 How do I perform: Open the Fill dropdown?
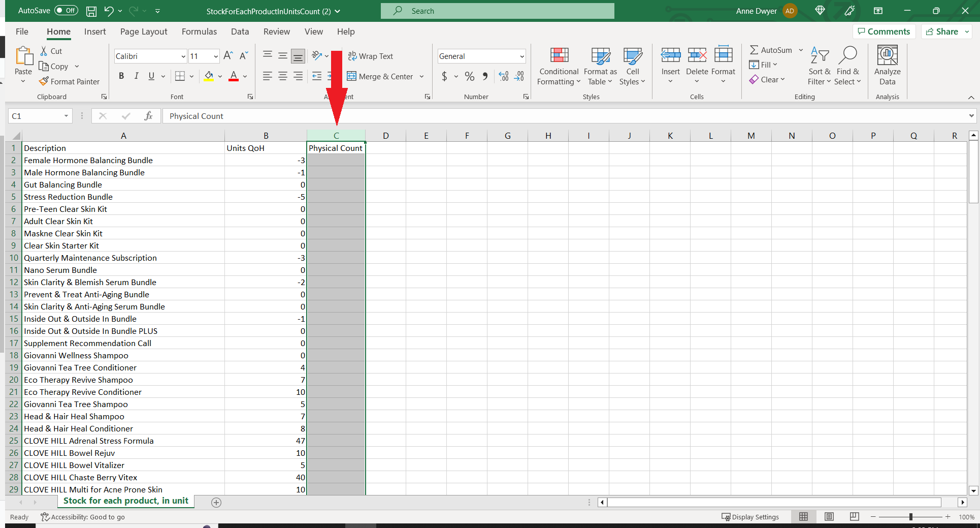point(763,65)
